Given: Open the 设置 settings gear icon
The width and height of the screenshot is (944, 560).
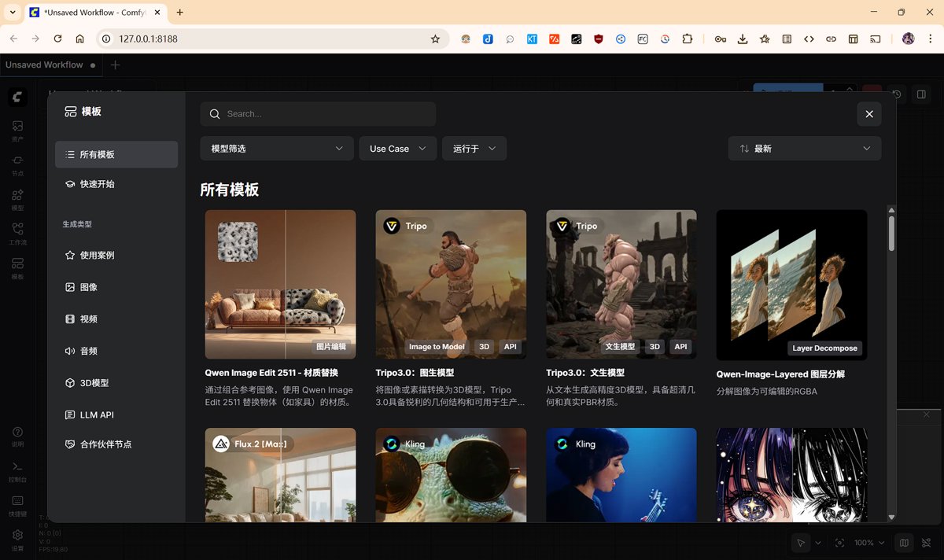Looking at the screenshot, I should pyautogui.click(x=17, y=540).
